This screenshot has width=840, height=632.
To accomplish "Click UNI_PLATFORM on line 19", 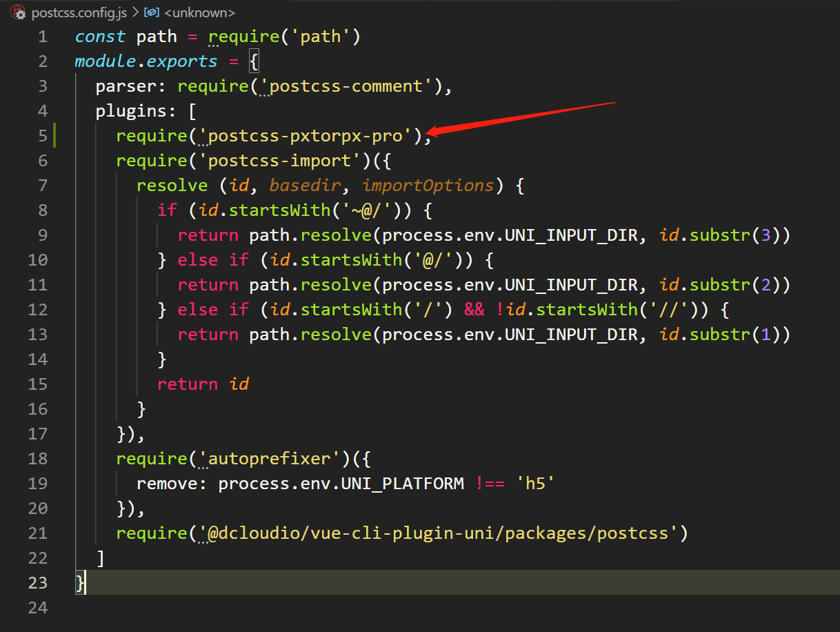I will [x=403, y=483].
